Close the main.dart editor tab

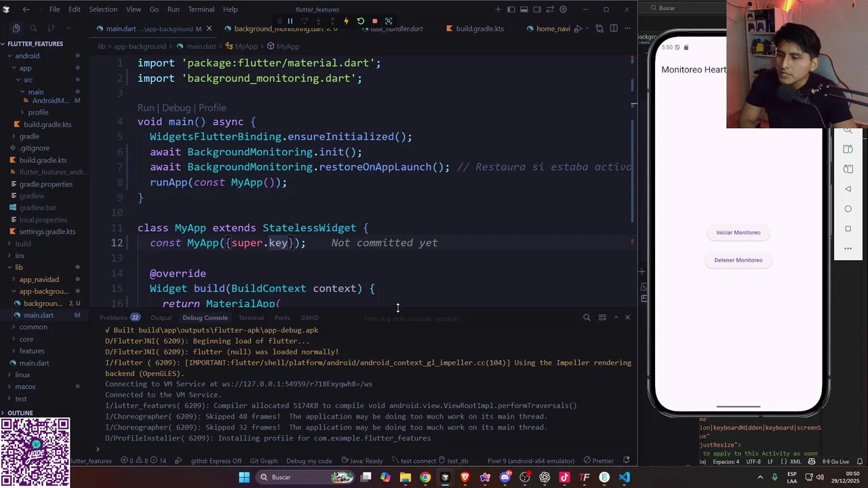(x=209, y=28)
